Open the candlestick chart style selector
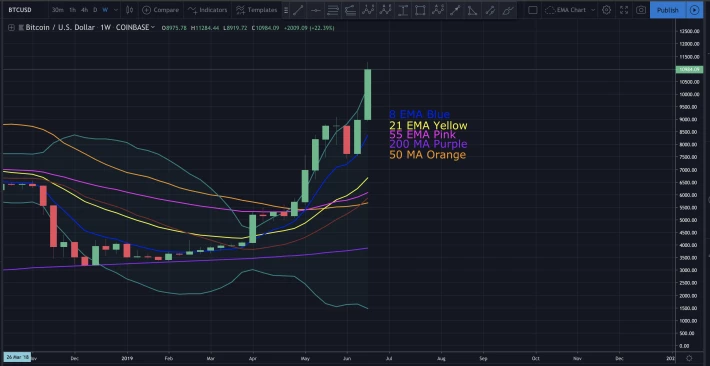 pos(130,10)
